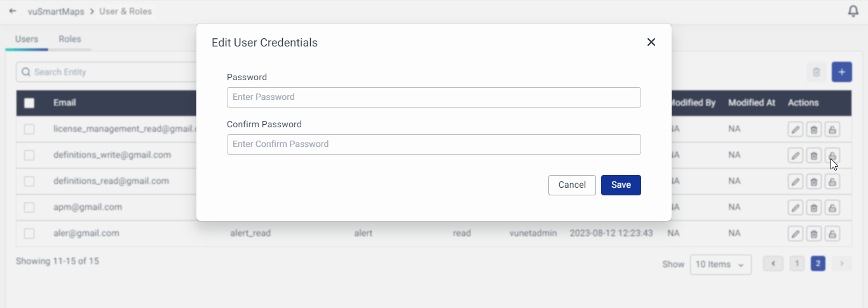Screen dimensions: 868x308
Task: Go to the previous page arrow
Action: tap(773, 263)
